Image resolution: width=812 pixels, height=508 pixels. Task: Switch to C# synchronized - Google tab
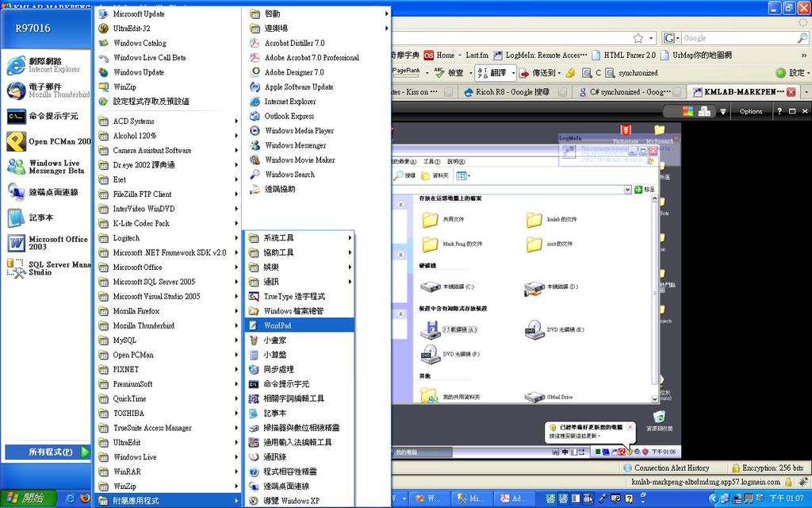[630, 92]
